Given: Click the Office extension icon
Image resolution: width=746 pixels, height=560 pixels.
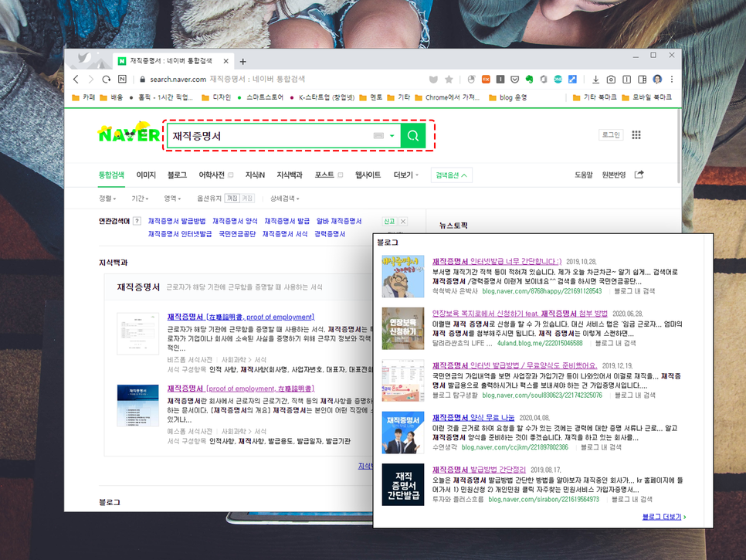Looking at the screenshot, I should coord(544,80).
